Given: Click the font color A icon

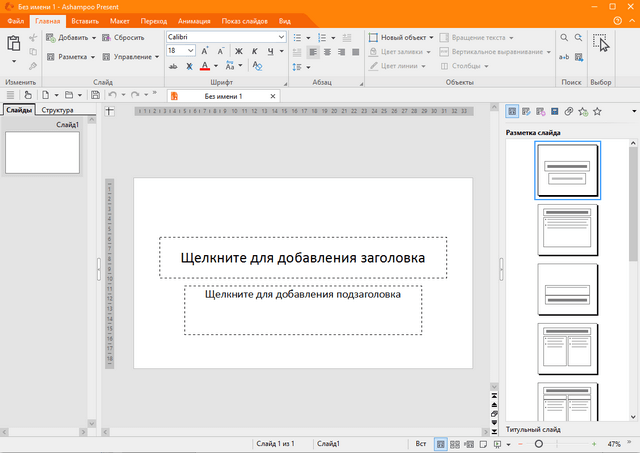Looking at the screenshot, I should pyautogui.click(x=204, y=66).
